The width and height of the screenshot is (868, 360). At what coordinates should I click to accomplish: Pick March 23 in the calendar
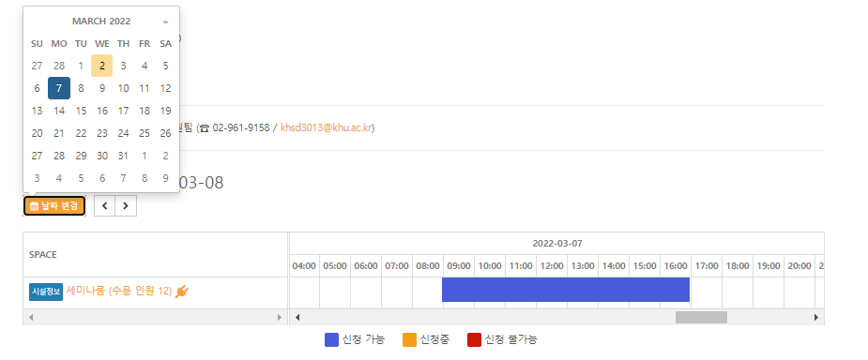[x=102, y=133]
